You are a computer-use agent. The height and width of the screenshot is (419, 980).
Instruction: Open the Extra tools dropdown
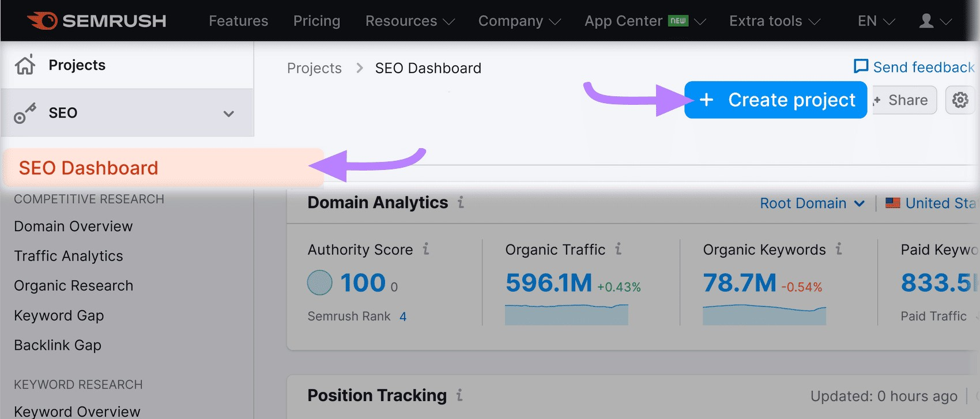click(775, 21)
